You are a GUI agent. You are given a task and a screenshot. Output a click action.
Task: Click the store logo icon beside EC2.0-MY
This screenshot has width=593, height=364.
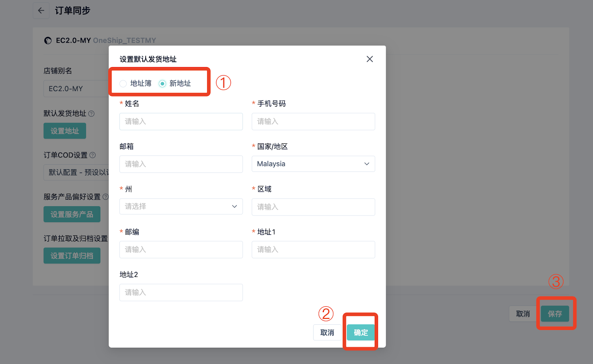[x=48, y=41]
